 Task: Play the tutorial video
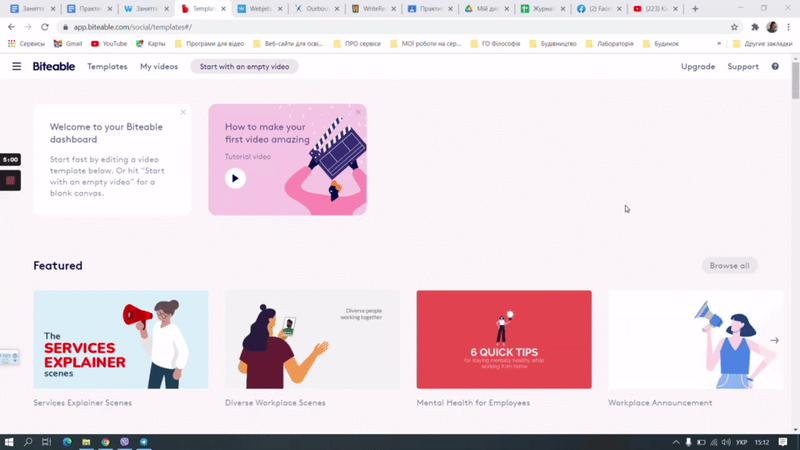[235, 178]
